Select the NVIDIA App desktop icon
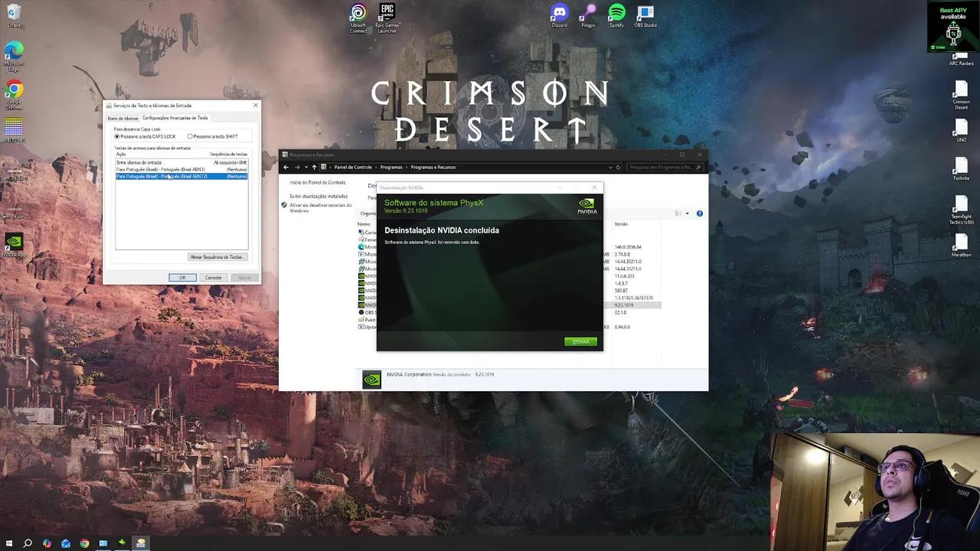 point(15,246)
